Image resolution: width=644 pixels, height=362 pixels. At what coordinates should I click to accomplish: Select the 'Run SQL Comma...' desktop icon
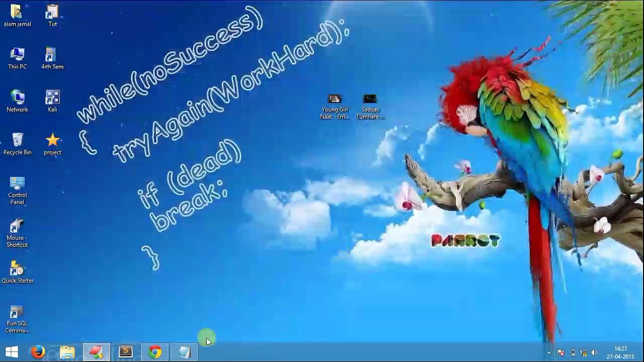[17, 319]
